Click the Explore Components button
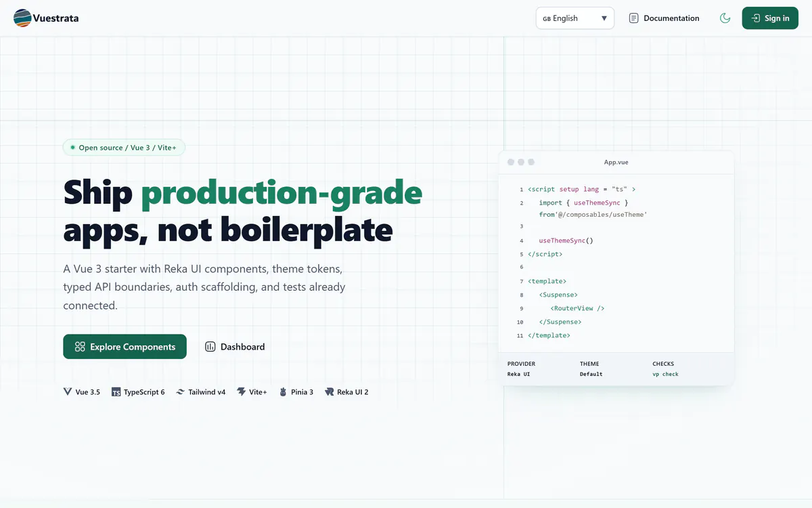 pyautogui.click(x=125, y=347)
